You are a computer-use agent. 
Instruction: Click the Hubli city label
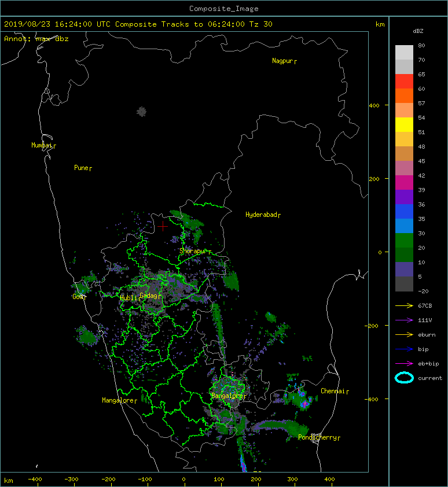pyautogui.click(x=128, y=298)
